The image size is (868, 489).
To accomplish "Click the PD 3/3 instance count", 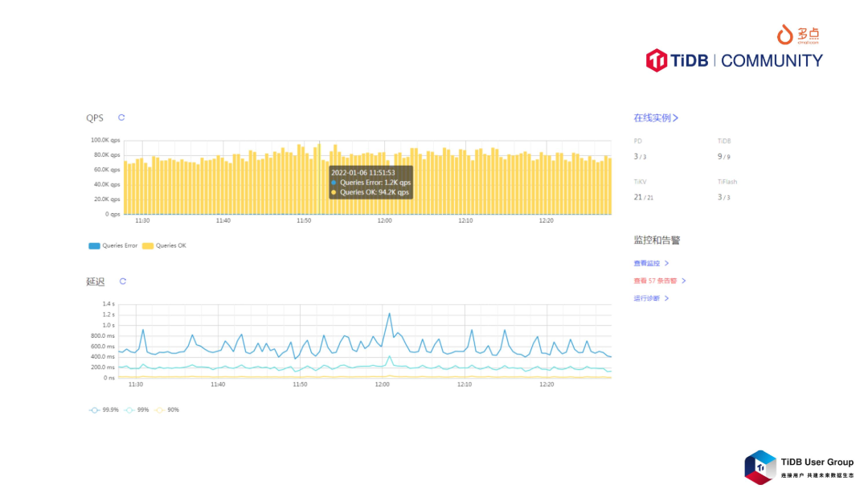I will pyautogui.click(x=640, y=157).
